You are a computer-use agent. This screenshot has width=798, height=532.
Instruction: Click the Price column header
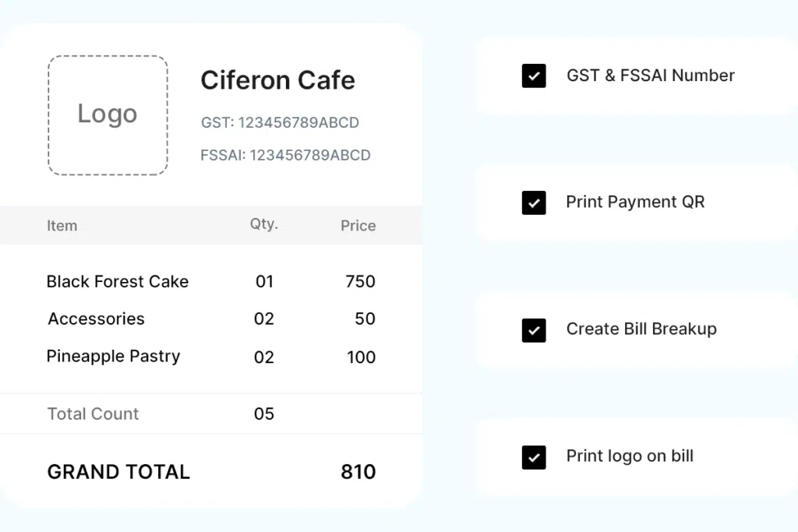click(358, 226)
